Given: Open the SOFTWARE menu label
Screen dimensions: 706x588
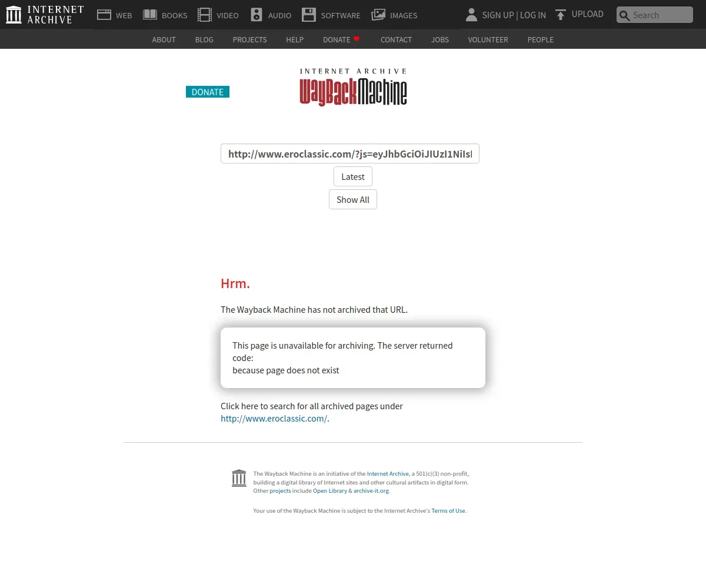Looking at the screenshot, I should coord(341,15).
